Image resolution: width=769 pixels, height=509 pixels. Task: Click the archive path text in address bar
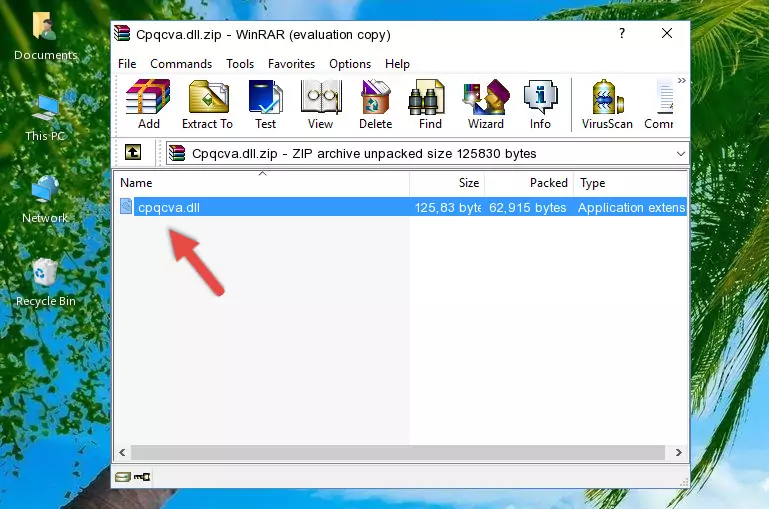tap(364, 153)
